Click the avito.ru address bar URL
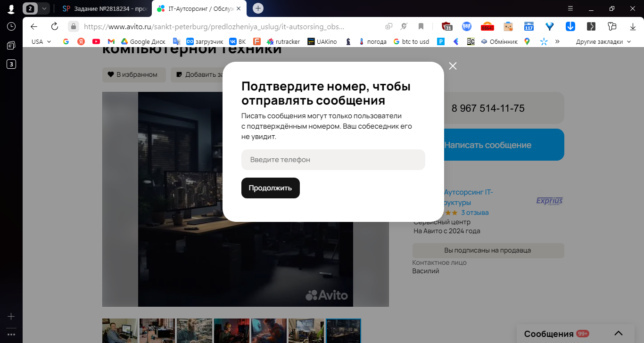The image size is (644, 343). click(214, 27)
